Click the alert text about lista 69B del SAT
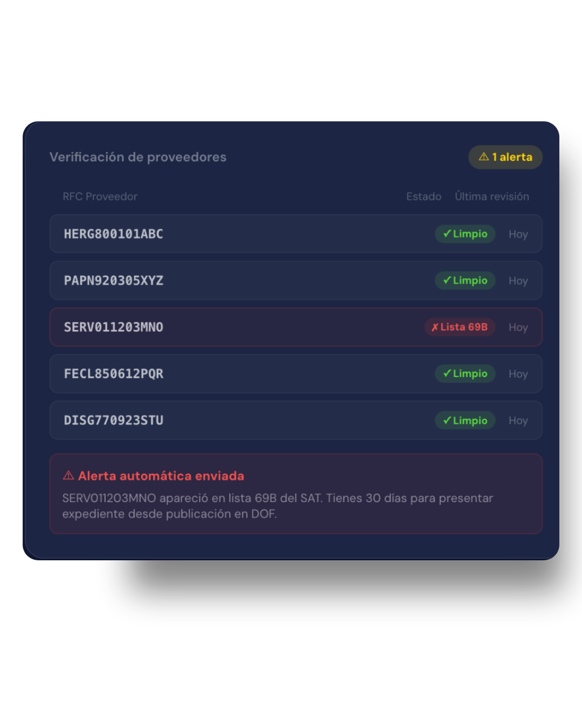 [278, 506]
